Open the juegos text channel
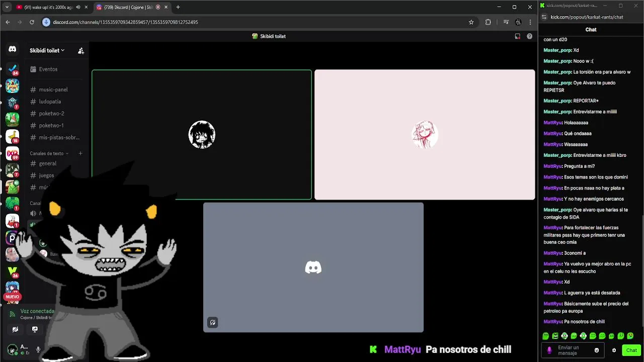 click(x=42, y=175)
